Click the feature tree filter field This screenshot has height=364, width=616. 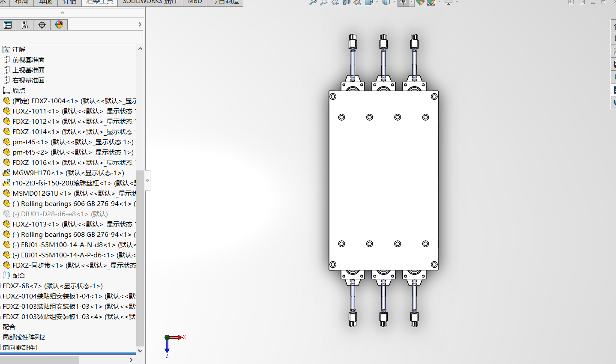point(71,37)
